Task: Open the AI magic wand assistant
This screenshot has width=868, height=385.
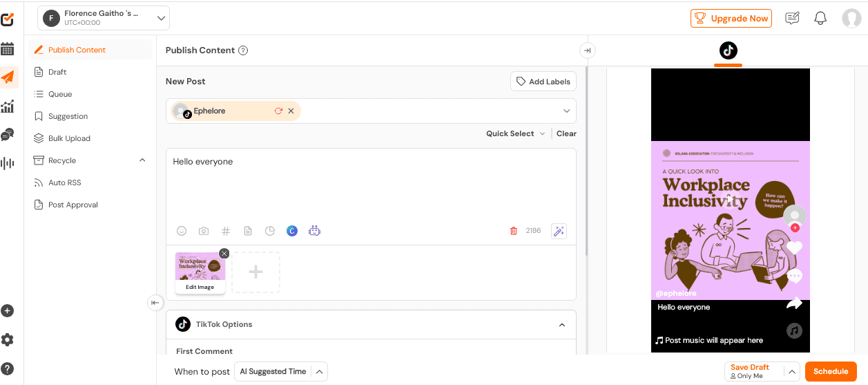Action: point(559,231)
